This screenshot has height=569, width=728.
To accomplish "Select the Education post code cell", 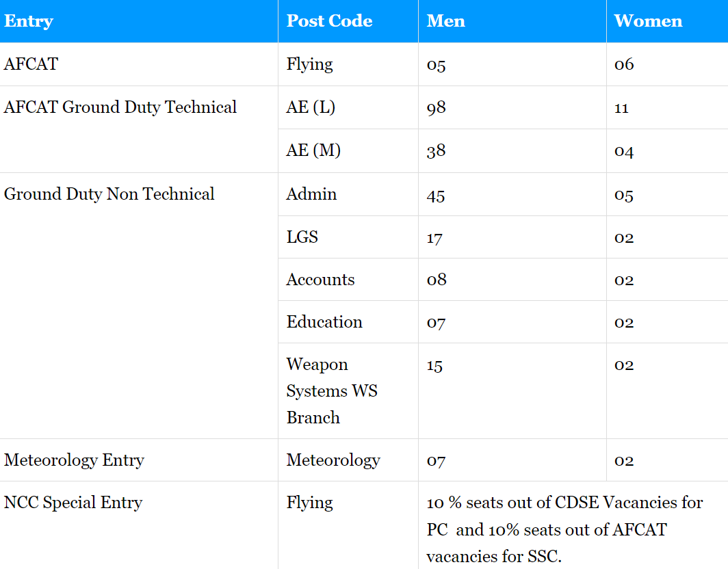I will (x=324, y=322).
